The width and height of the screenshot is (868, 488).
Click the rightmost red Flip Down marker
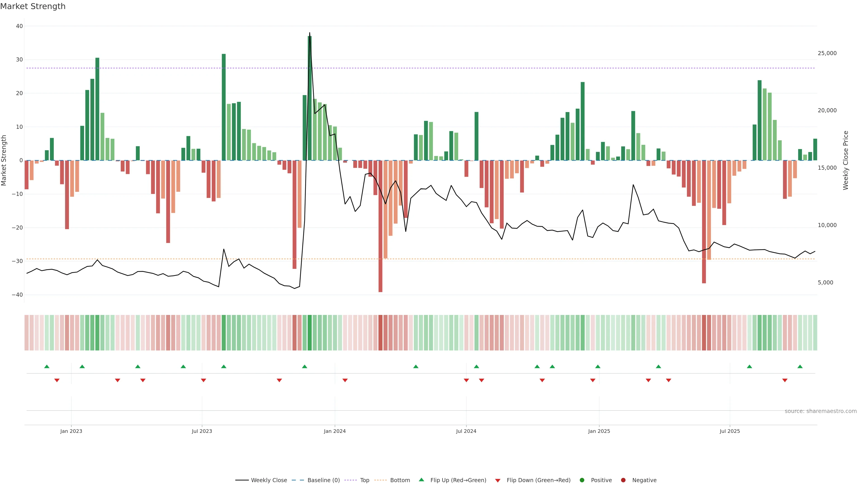785,380
